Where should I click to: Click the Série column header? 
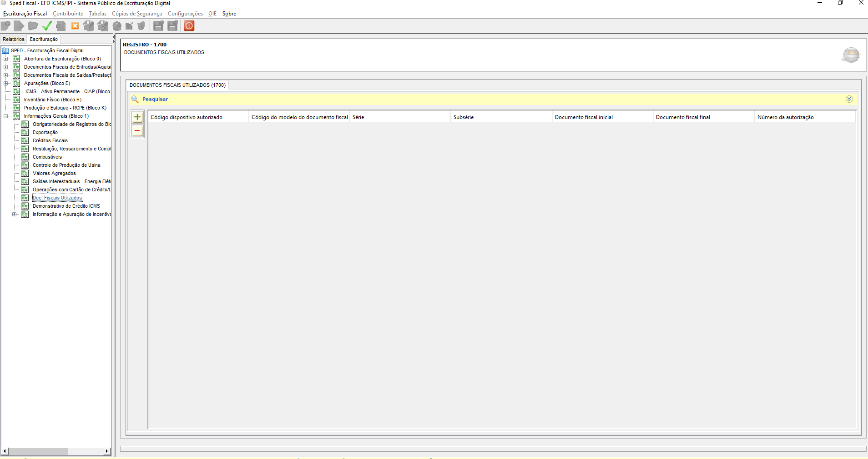[358, 117]
